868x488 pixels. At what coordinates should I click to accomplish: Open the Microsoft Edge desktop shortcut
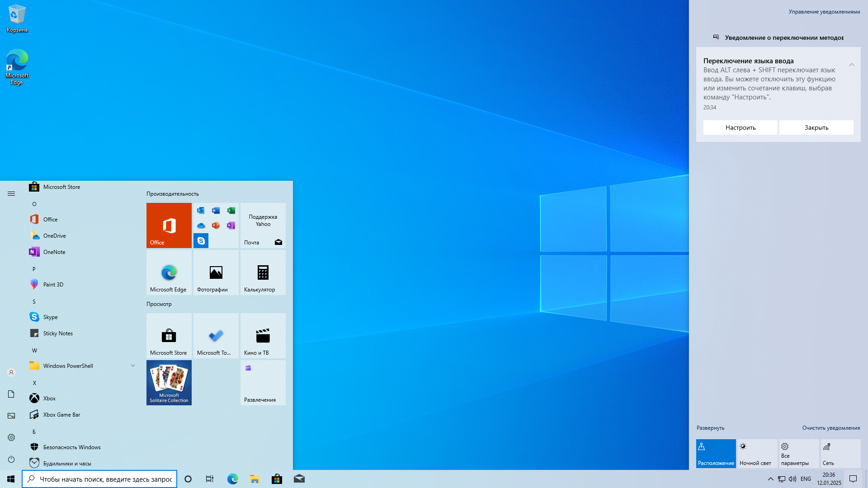pyautogui.click(x=17, y=67)
